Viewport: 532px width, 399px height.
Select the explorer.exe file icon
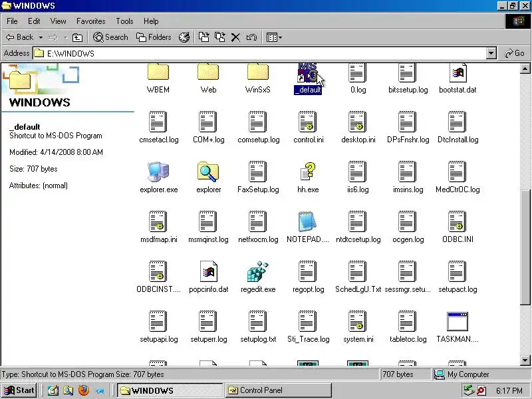tap(158, 172)
